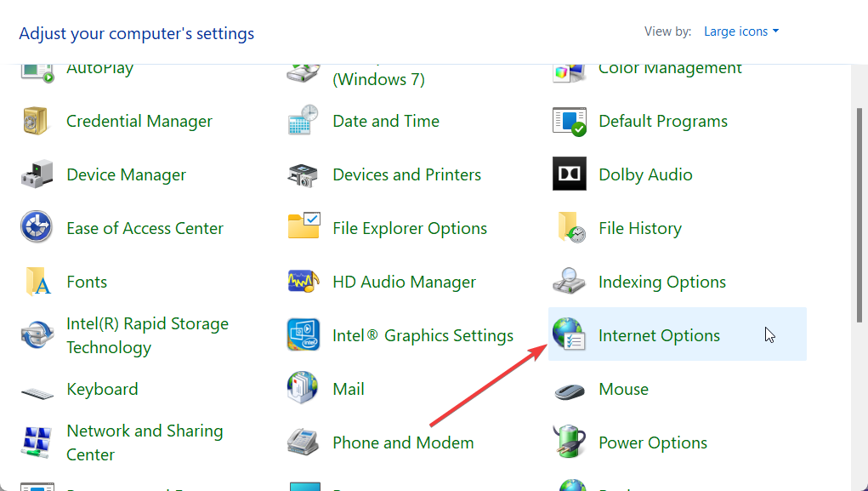Open the Intel(R) Rapid Storage Technology link
The width and height of the screenshot is (868, 491).
point(147,335)
